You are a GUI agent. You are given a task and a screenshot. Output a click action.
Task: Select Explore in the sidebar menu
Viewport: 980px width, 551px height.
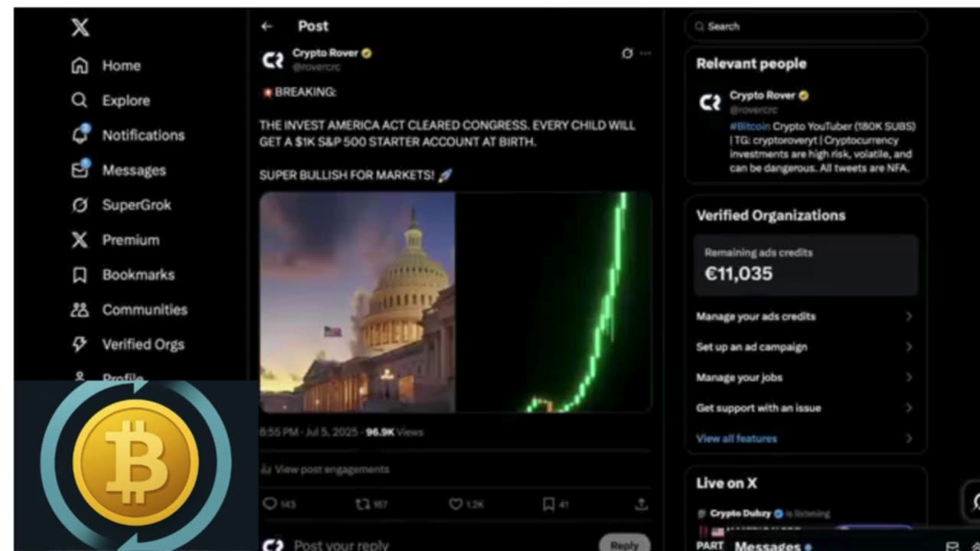click(x=126, y=100)
